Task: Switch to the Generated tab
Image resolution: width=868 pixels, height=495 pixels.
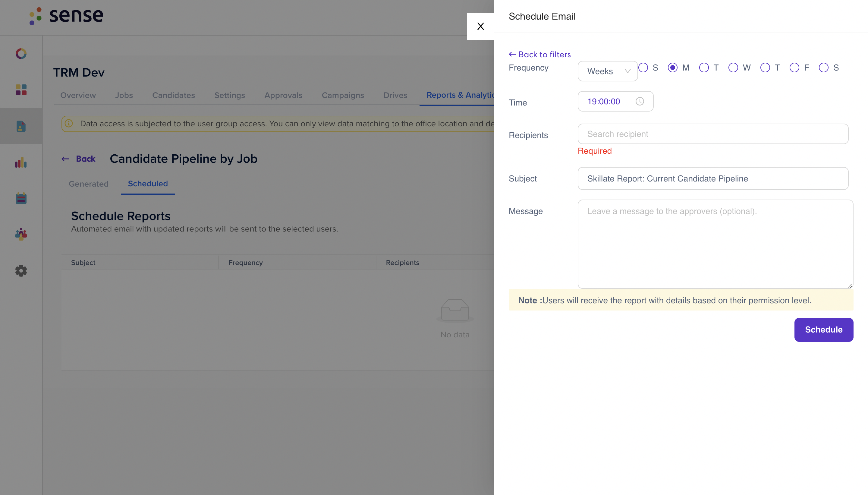Action: point(89,184)
